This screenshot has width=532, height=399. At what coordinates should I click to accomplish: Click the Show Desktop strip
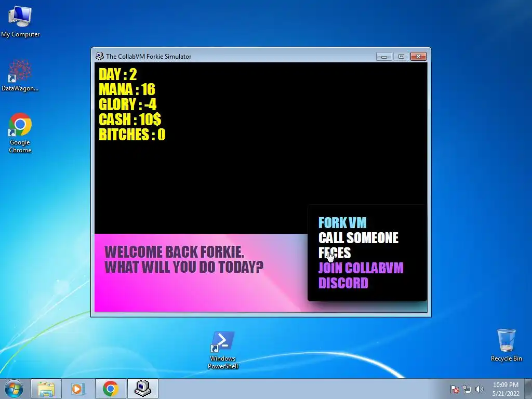click(x=528, y=389)
